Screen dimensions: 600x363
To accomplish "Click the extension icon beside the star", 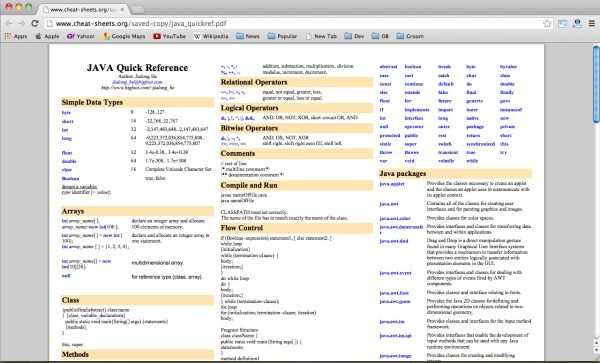I will 563,23.
